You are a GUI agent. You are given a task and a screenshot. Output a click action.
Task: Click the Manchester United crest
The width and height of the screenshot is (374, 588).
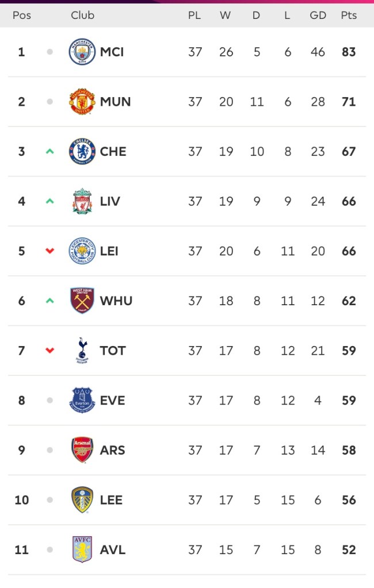(x=82, y=102)
